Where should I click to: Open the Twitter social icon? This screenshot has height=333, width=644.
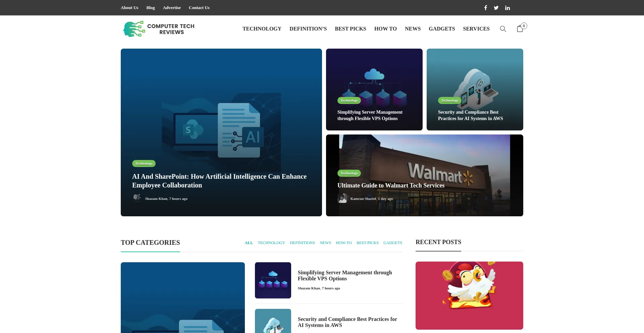pos(496,8)
